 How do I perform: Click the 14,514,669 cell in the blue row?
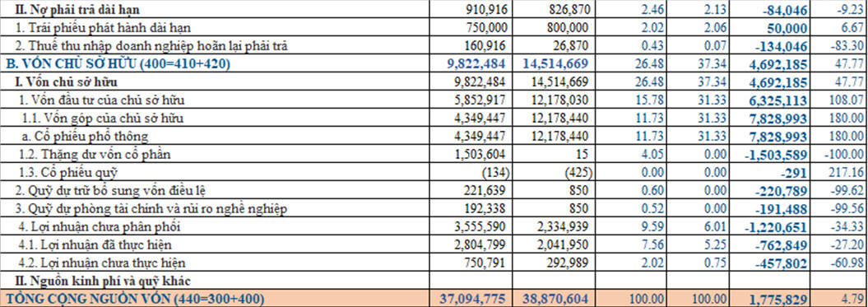pyautogui.click(x=556, y=63)
